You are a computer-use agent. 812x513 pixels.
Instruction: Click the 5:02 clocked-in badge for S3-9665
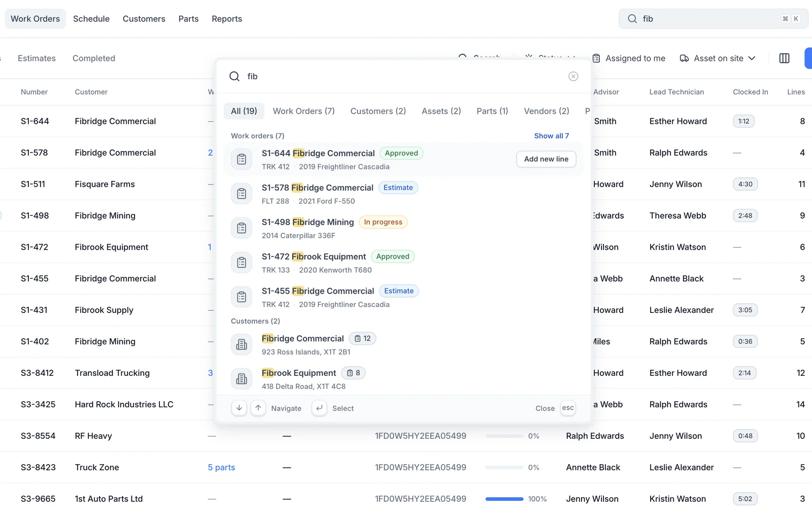pos(745,499)
